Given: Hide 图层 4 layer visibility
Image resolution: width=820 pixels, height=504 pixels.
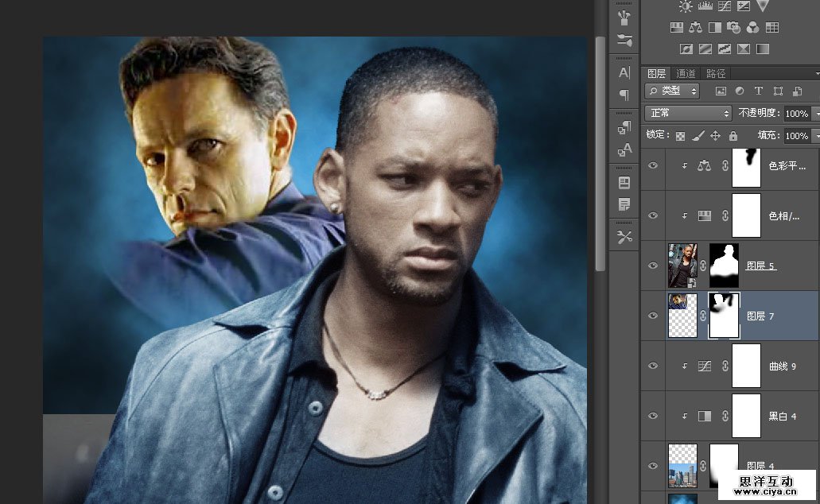Looking at the screenshot, I should pos(653,466).
